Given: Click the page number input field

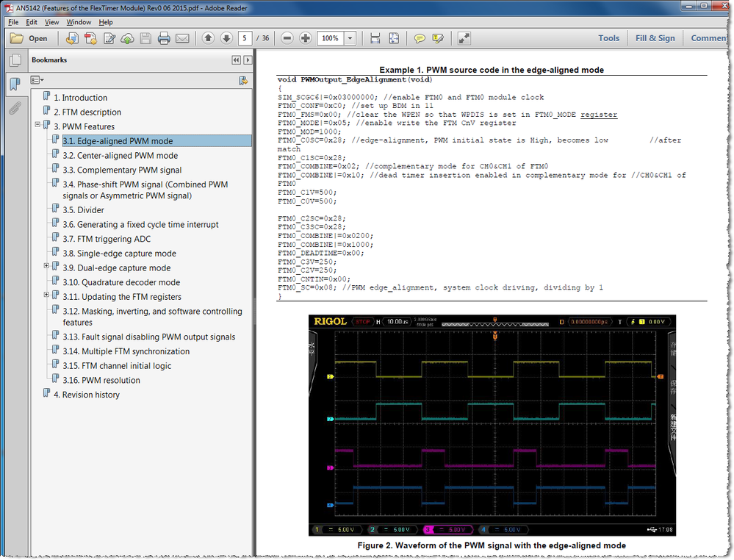Looking at the screenshot, I should coord(245,38).
